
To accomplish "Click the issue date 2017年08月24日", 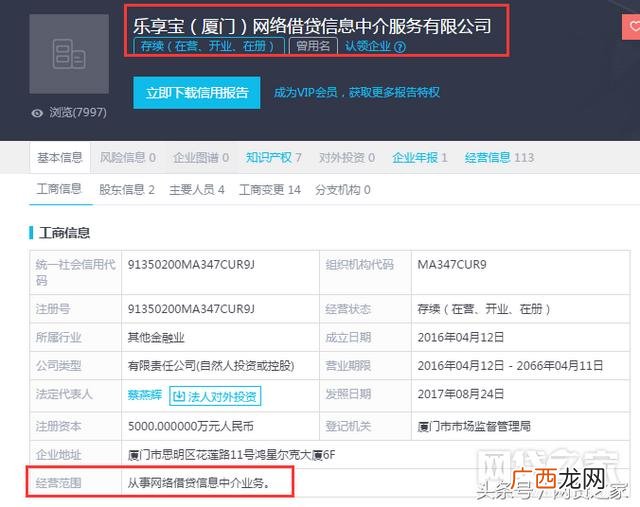I will [461, 394].
